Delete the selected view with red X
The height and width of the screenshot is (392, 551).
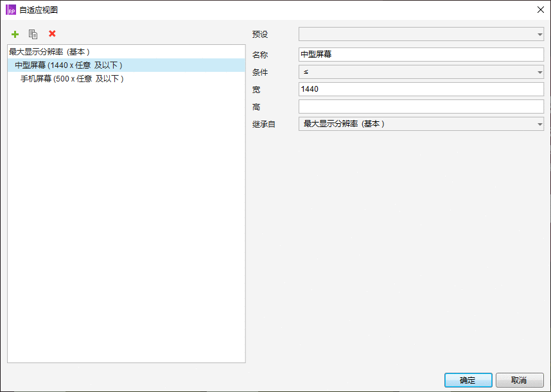tap(52, 34)
